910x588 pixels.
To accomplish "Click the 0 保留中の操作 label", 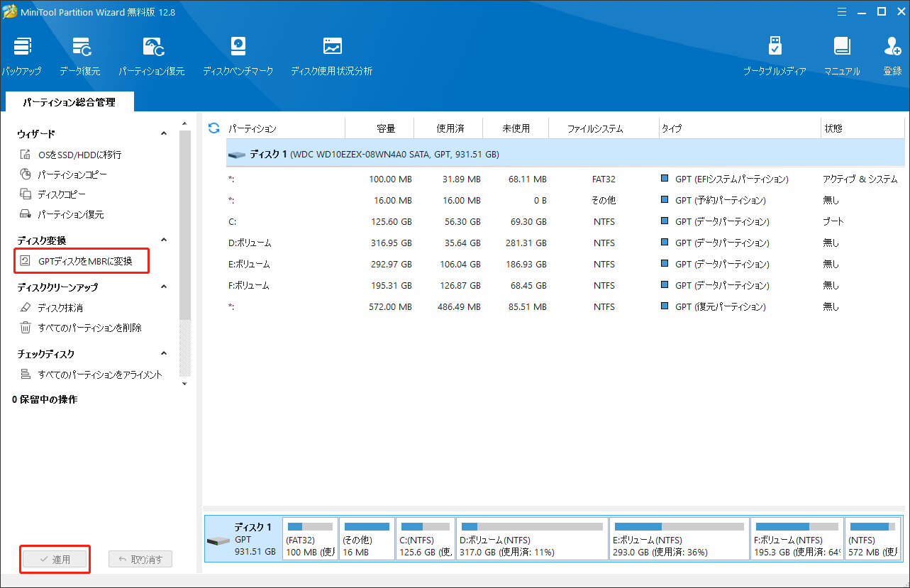I will point(45,399).
